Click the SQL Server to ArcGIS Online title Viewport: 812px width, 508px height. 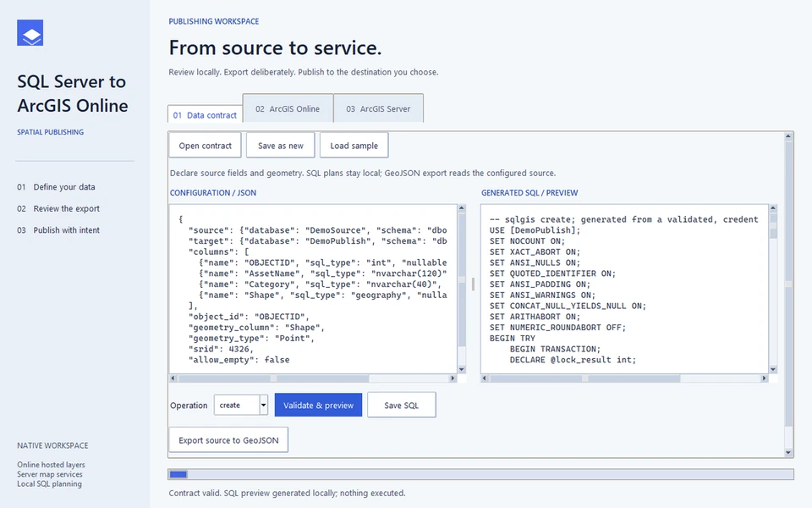tap(73, 93)
